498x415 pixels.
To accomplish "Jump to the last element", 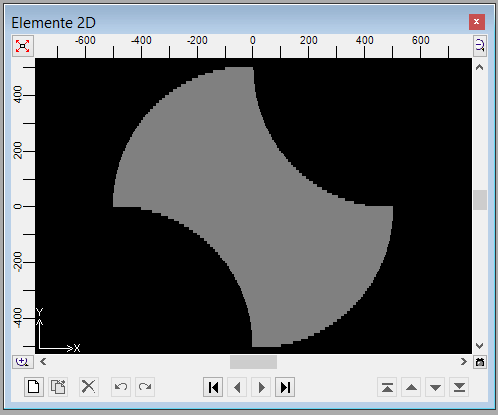I will tap(285, 387).
